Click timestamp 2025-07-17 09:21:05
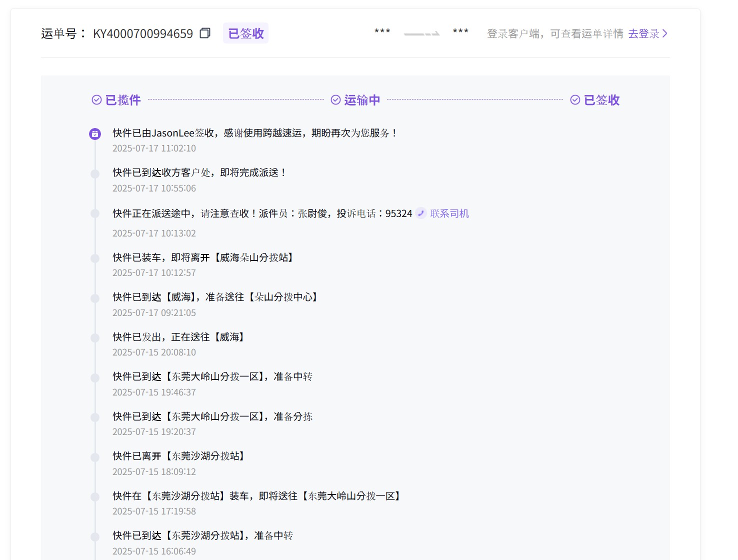The height and width of the screenshot is (560, 738). [x=154, y=313]
